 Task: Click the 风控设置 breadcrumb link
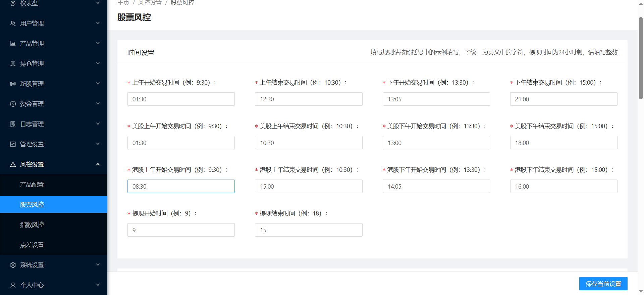pos(150,3)
